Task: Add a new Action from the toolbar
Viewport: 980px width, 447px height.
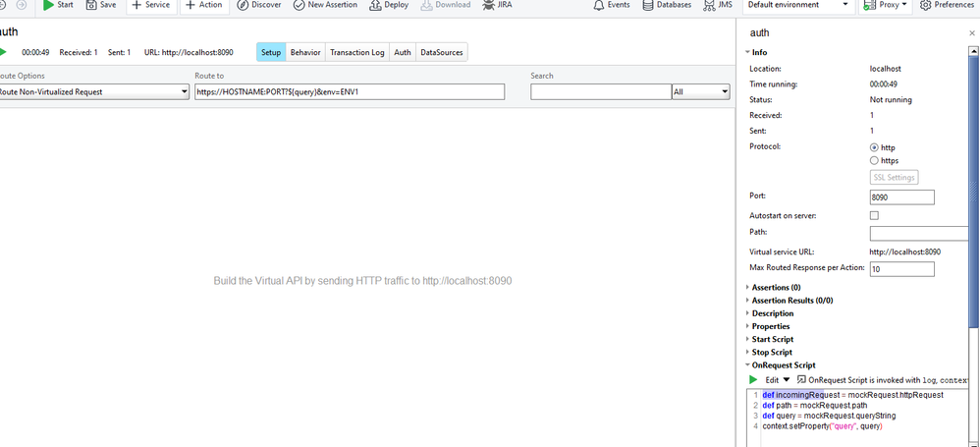Action: point(203,5)
